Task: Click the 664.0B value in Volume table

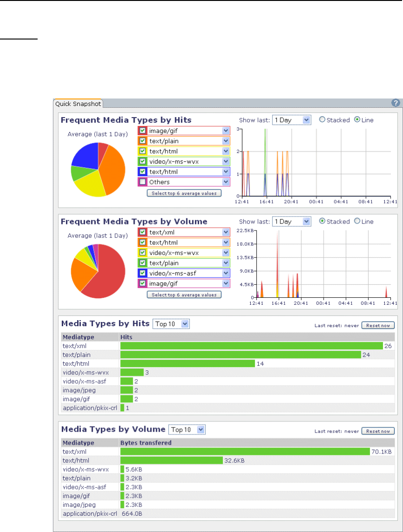Action: tap(132, 514)
